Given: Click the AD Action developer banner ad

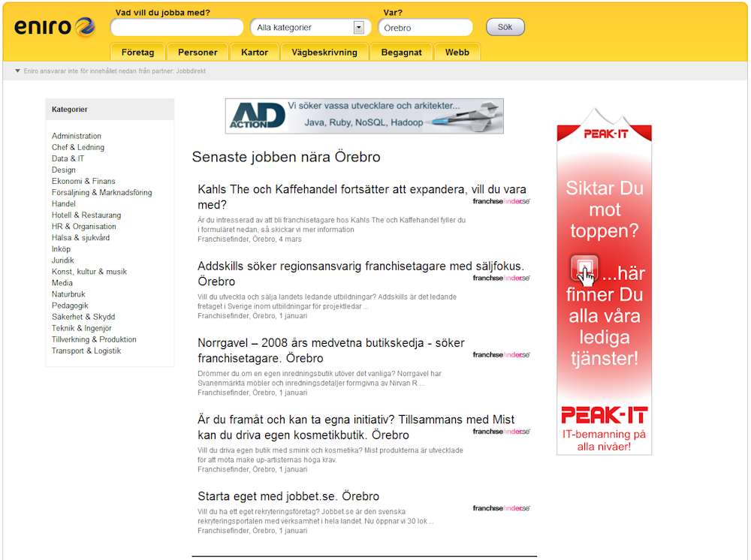Looking at the screenshot, I should coord(364,116).
